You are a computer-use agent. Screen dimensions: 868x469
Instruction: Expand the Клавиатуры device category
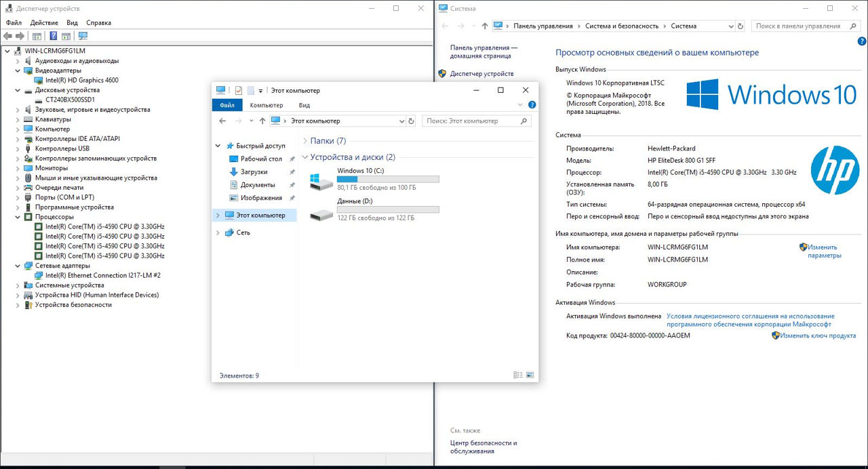[x=18, y=119]
